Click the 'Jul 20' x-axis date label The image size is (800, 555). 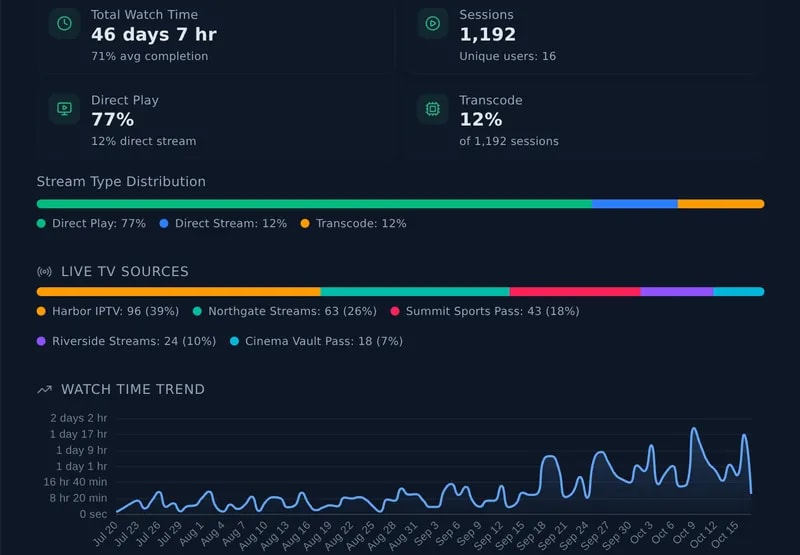[105, 534]
